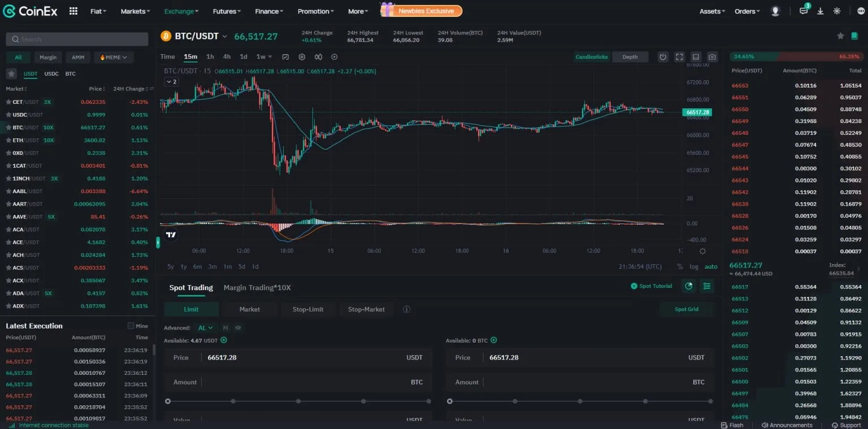Switch to Margin Trading*10X tab

pos(257,287)
